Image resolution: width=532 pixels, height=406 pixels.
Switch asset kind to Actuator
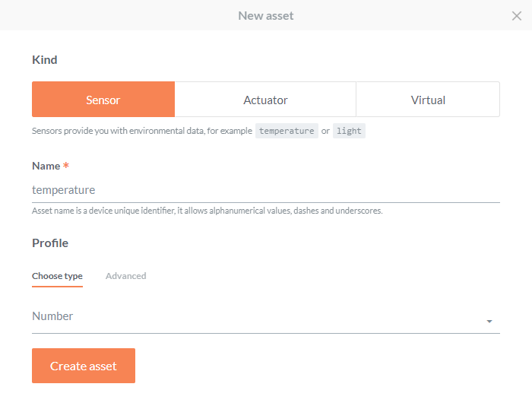265,100
